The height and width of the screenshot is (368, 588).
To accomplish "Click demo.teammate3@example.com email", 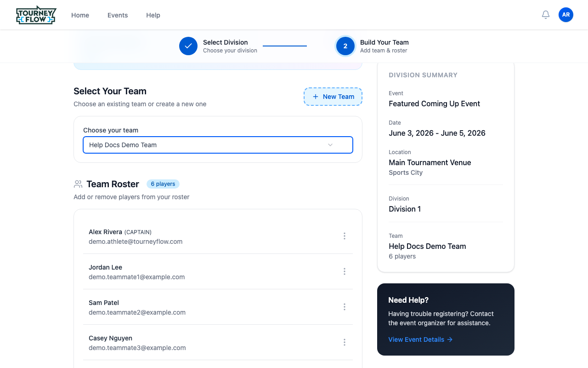I will [x=137, y=348].
